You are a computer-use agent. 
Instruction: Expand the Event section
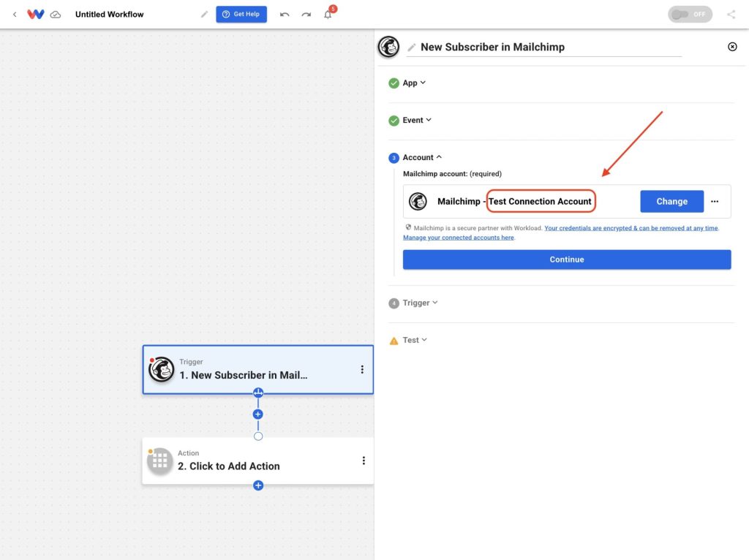(x=417, y=120)
